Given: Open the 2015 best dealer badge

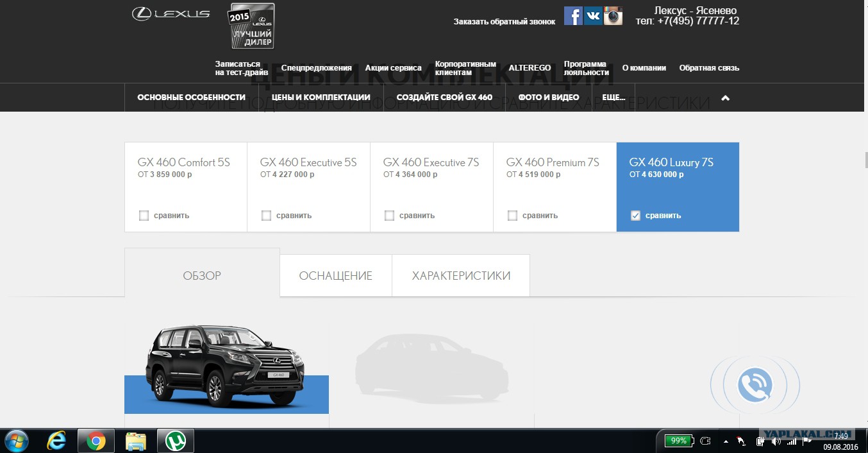Looking at the screenshot, I should [x=253, y=26].
